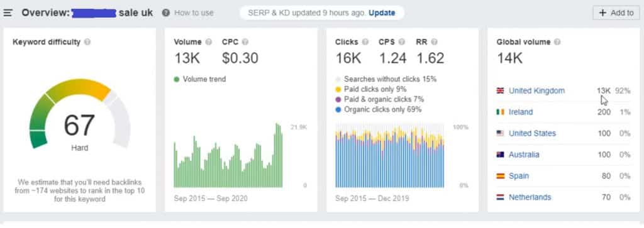The image size is (644, 228).
Task: Click the purple Paid & organic clicks dot
Action: (338, 99)
